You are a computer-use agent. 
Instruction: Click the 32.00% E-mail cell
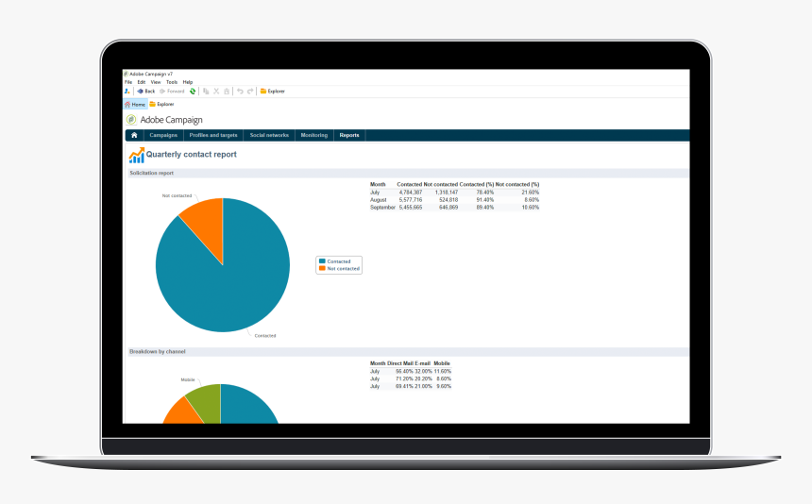(423, 371)
